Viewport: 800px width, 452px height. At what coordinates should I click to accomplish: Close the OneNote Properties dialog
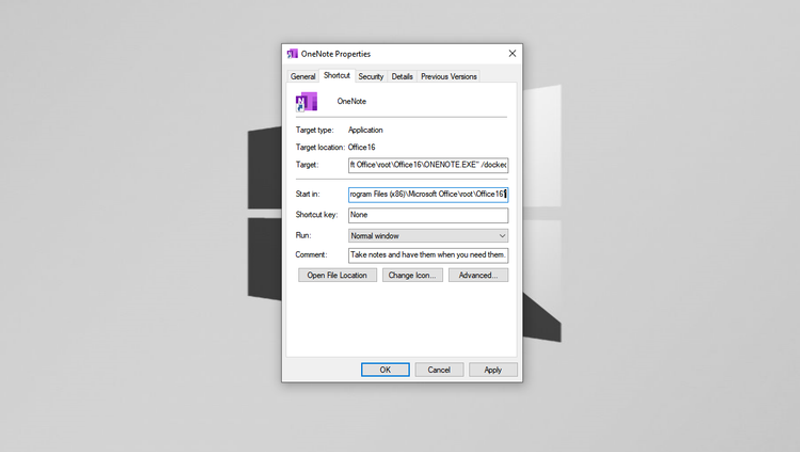[x=512, y=54]
